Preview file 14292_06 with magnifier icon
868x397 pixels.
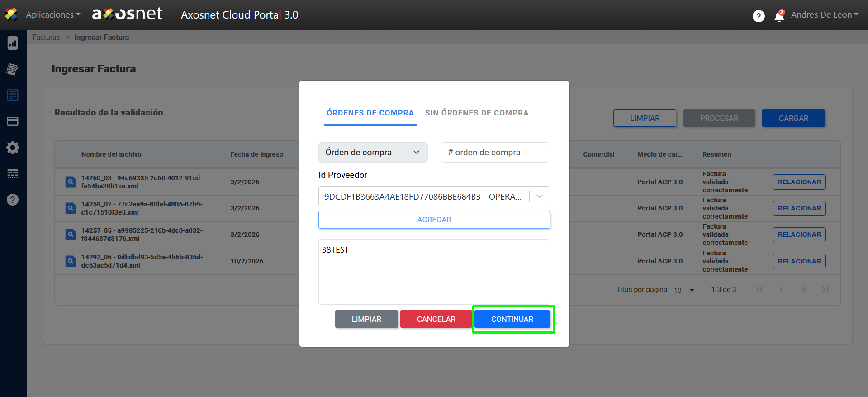pos(71,261)
